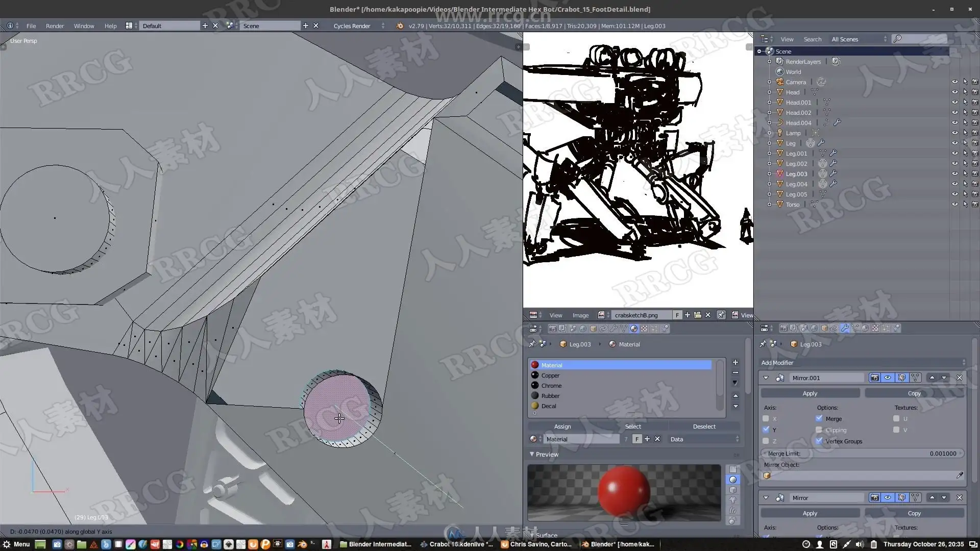Copy the Mirror.001 modifier
Screen dimensions: 980x551
(914, 393)
